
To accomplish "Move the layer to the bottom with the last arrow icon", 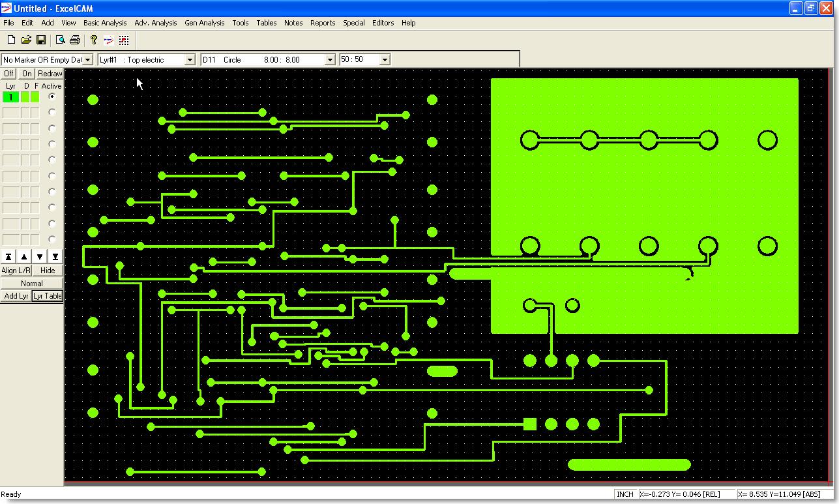I will (55, 257).
